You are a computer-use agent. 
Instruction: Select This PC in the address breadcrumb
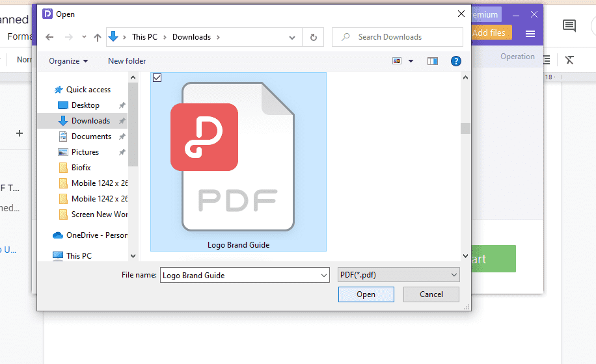[144, 37]
